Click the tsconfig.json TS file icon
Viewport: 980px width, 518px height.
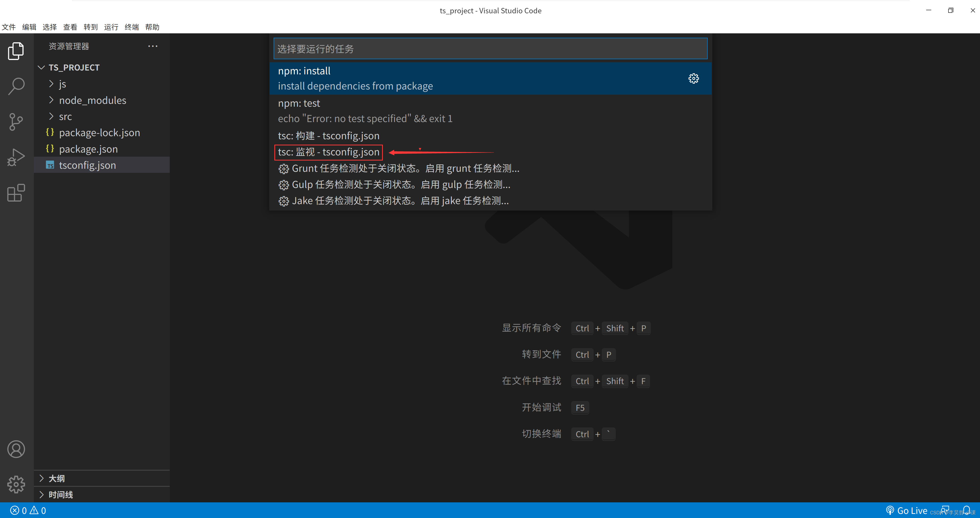point(50,165)
